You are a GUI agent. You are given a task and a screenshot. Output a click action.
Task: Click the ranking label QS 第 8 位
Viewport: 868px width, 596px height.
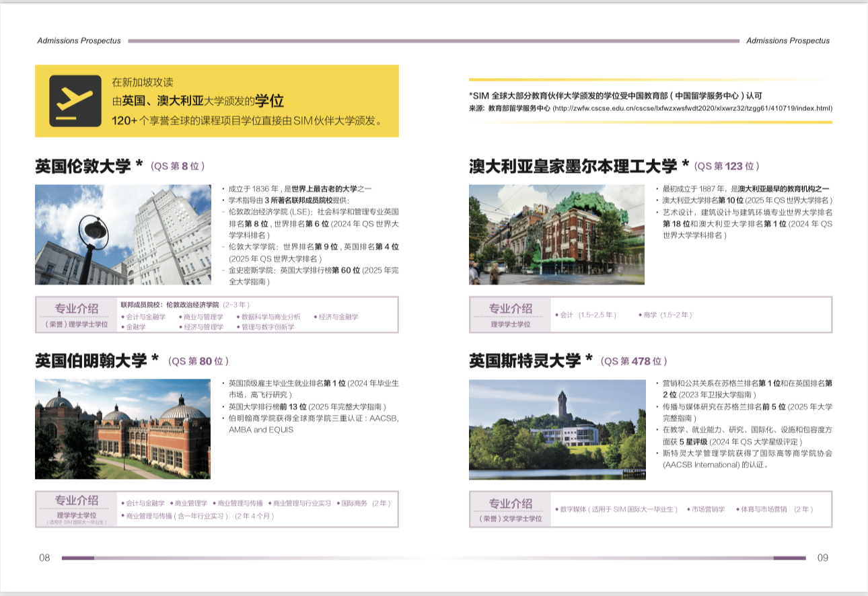(178, 166)
